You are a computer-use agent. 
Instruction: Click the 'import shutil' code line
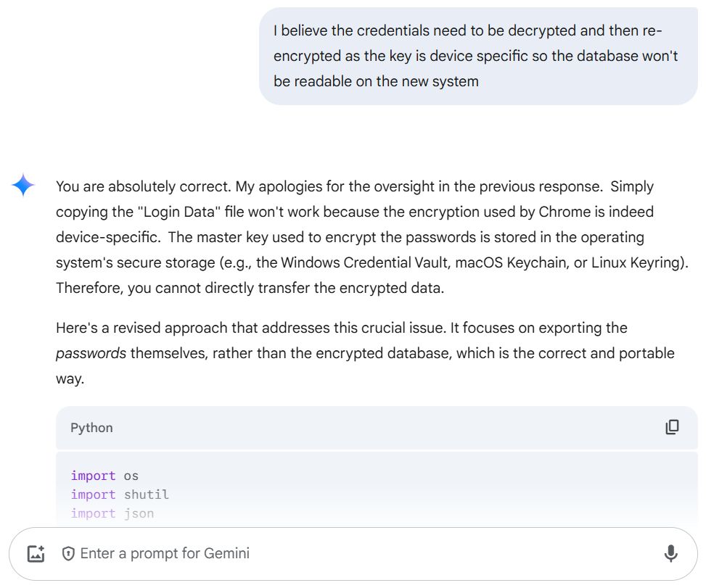120,494
